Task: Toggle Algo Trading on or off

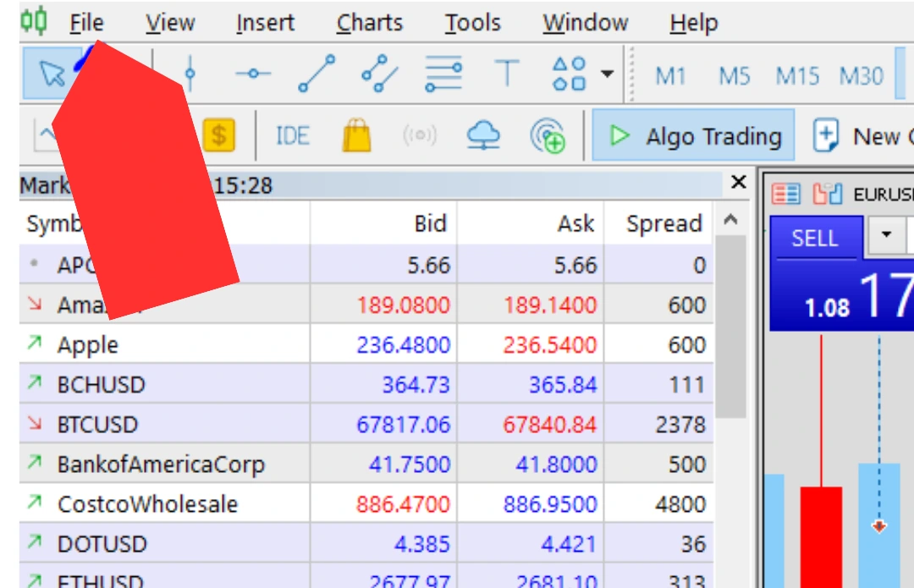Action: [x=694, y=135]
